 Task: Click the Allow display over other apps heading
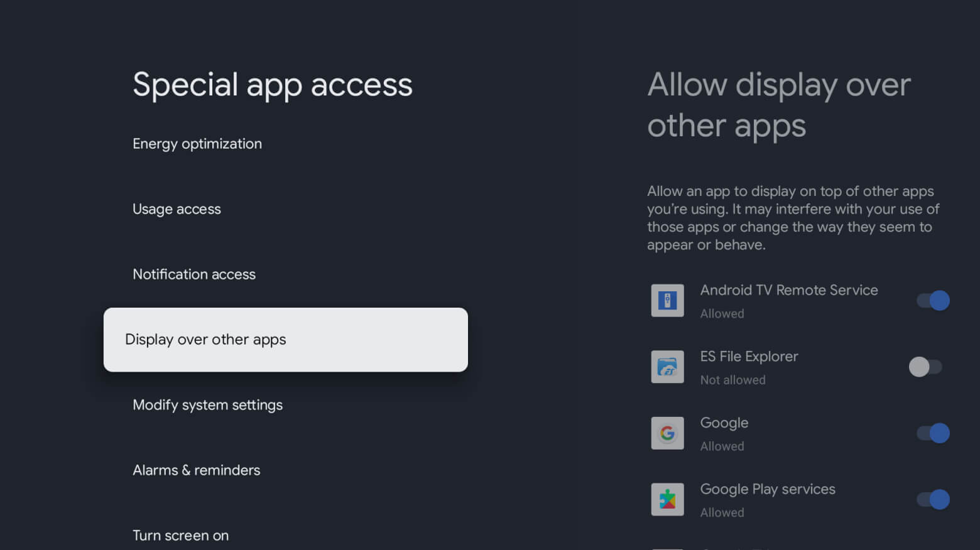tap(779, 105)
